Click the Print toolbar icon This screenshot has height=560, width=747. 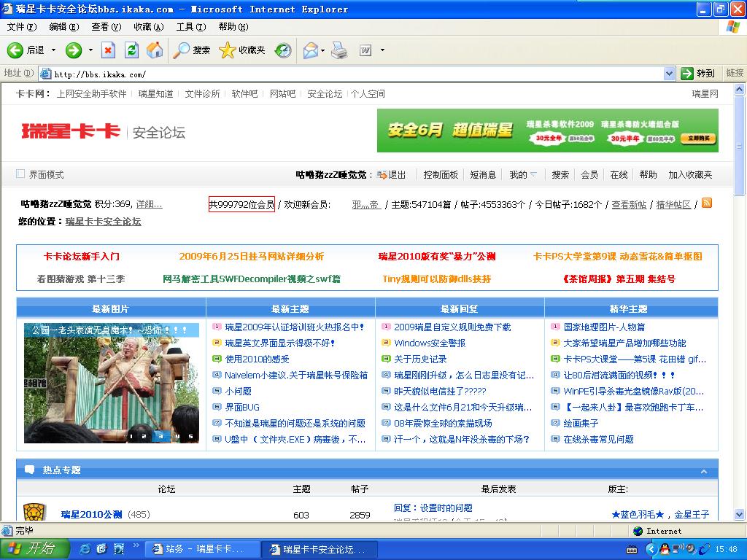pos(339,50)
